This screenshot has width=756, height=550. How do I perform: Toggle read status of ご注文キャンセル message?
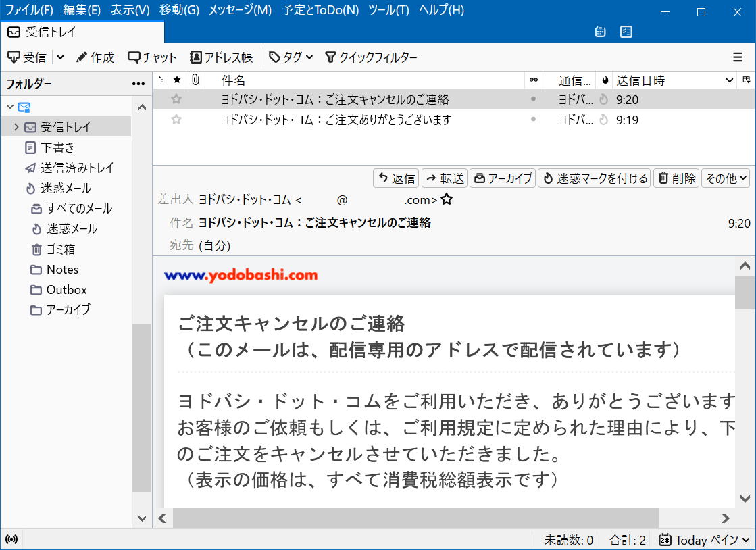533,99
